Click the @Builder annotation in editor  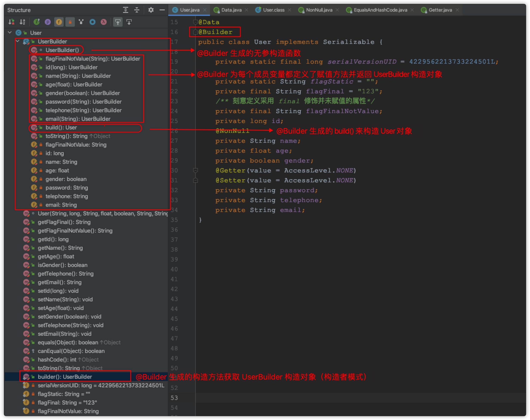pyautogui.click(x=215, y=32)
